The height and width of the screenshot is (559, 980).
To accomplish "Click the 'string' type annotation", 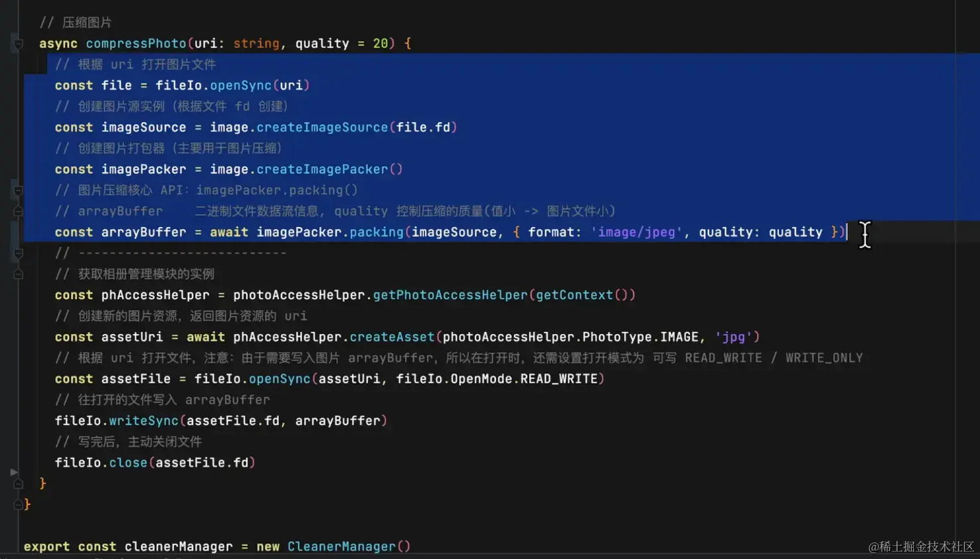I will coord(256,43).
